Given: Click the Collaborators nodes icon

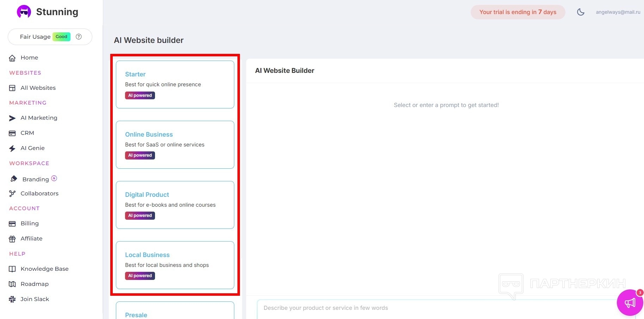Looking at the screenshot, I should coord(12,194).
